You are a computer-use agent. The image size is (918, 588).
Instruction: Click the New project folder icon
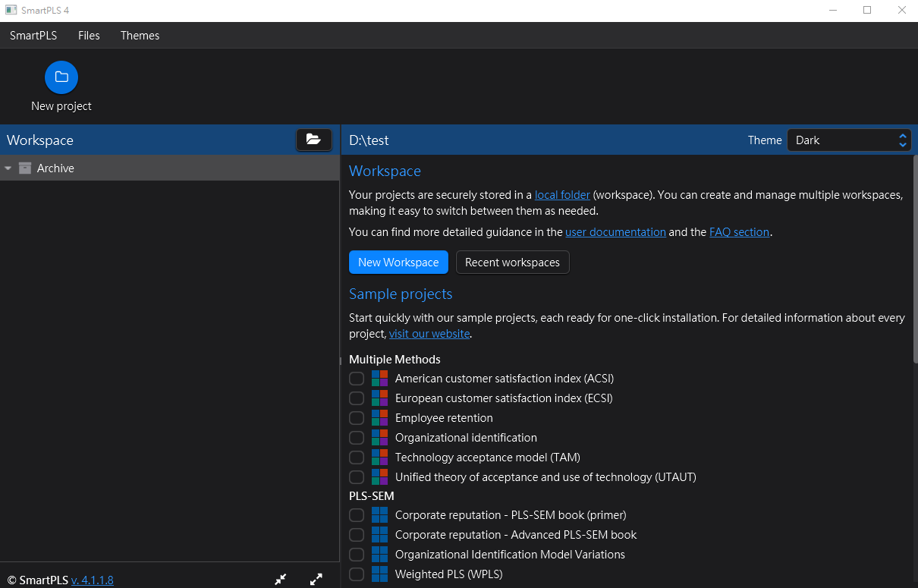pyautogui.click(x=61, y=77)
